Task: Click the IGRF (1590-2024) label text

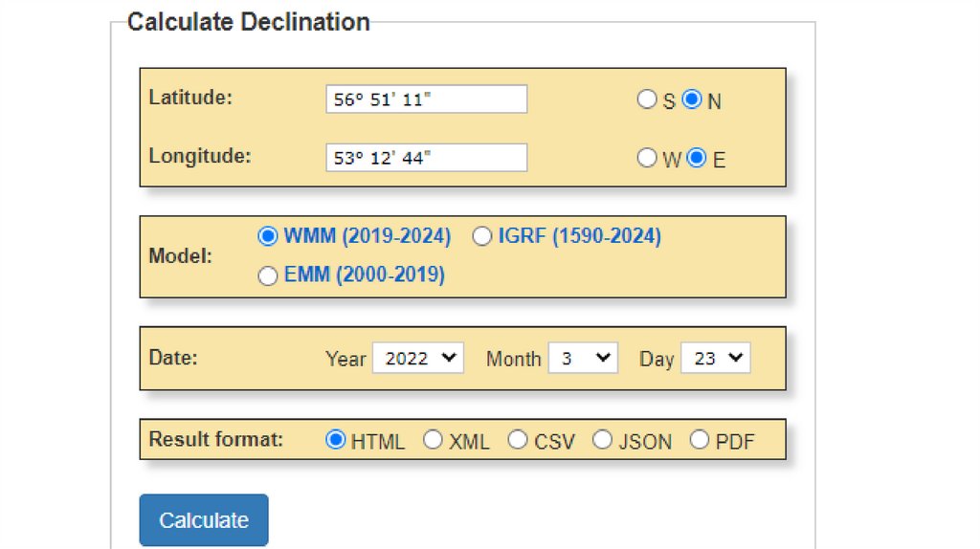Action: 579,235
